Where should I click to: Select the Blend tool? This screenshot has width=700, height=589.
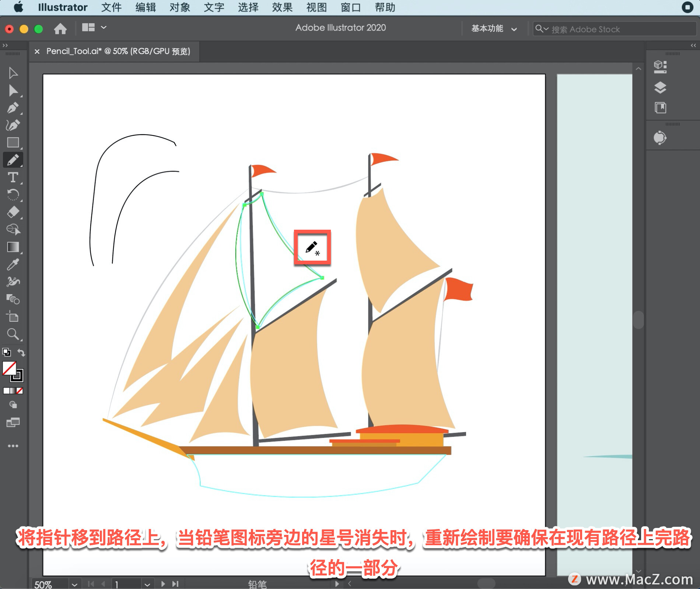pos(13,299)
